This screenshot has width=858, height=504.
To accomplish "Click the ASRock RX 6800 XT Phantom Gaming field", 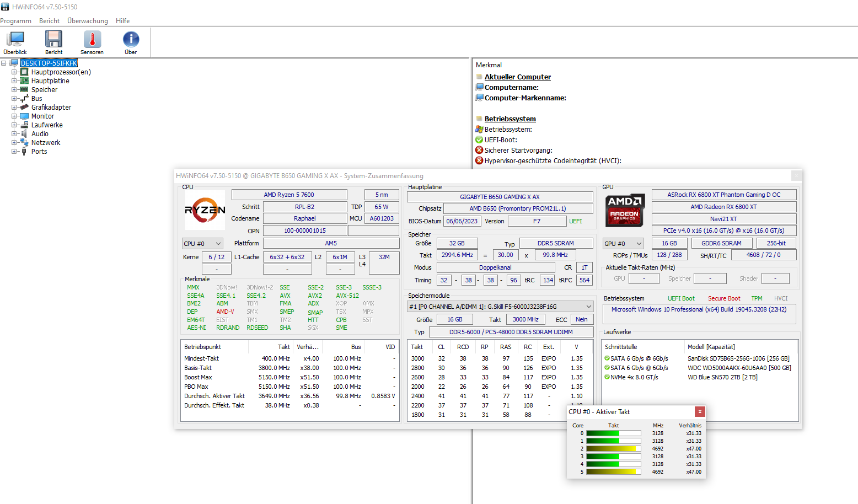I will [724, 195].
